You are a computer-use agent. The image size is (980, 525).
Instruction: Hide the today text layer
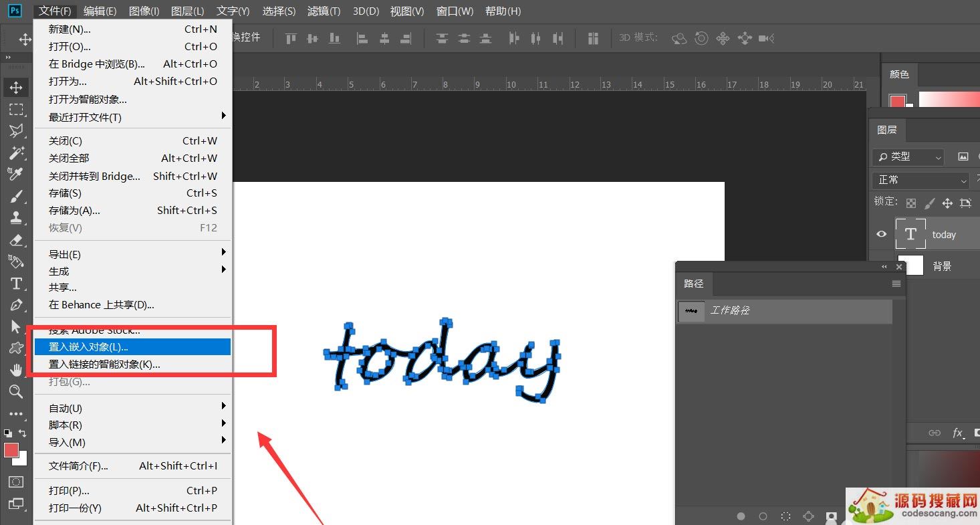882,234
